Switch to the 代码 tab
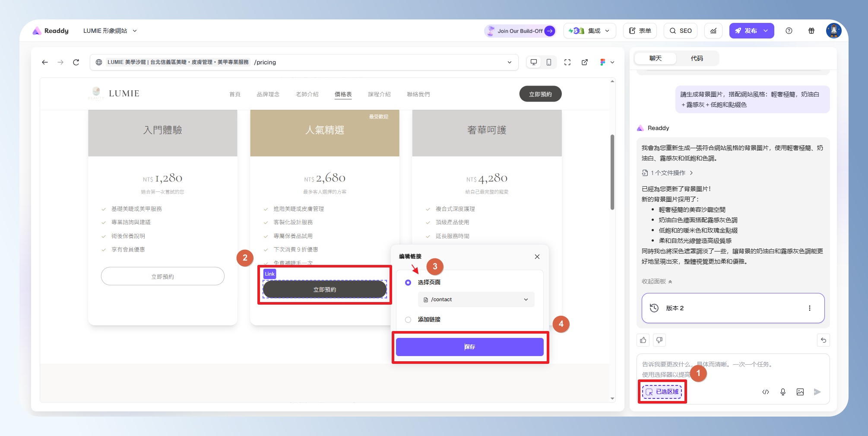868x436 pixels. coord(697,58)
